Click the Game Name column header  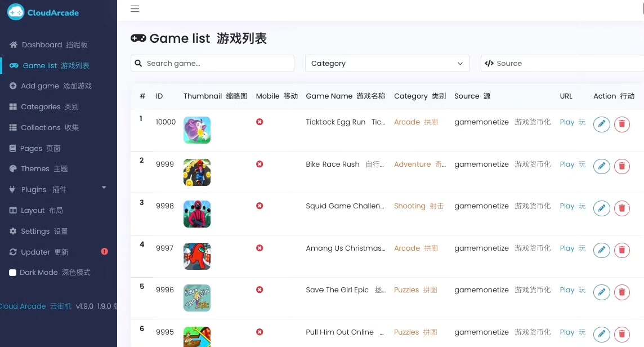click(x=346, y=96)
